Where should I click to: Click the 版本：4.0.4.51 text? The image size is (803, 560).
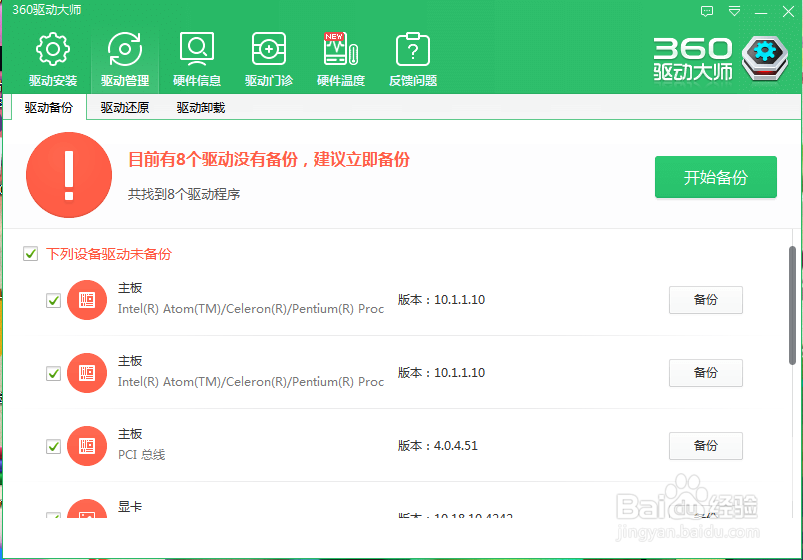pos(438,446)
